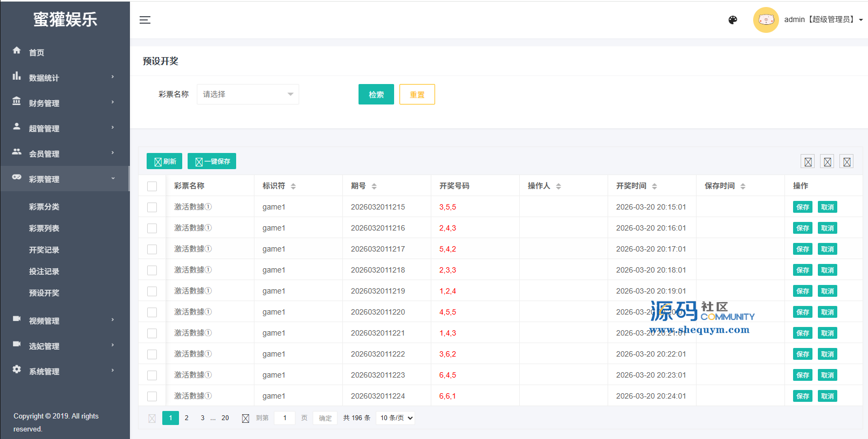This screenshot has height=439, width=868.
Task: Check the row for period 2026032011215
Action: [x=152, y=207]
